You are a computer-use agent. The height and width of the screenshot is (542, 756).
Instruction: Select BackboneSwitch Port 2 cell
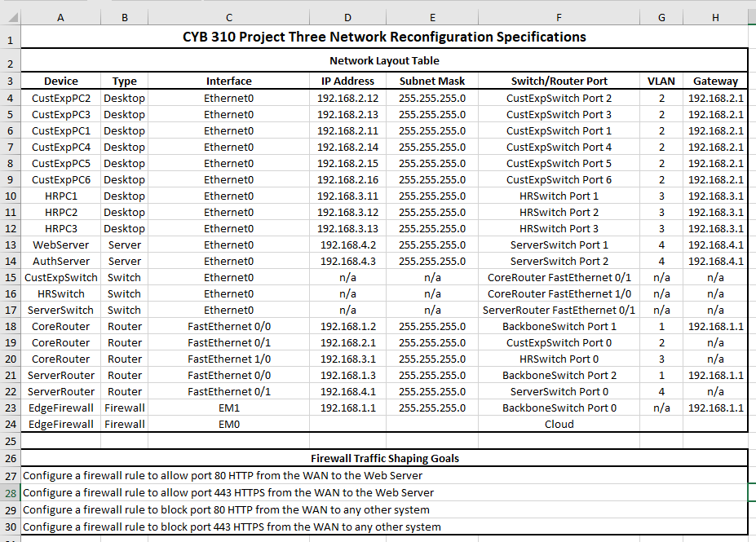click(559, 375)
